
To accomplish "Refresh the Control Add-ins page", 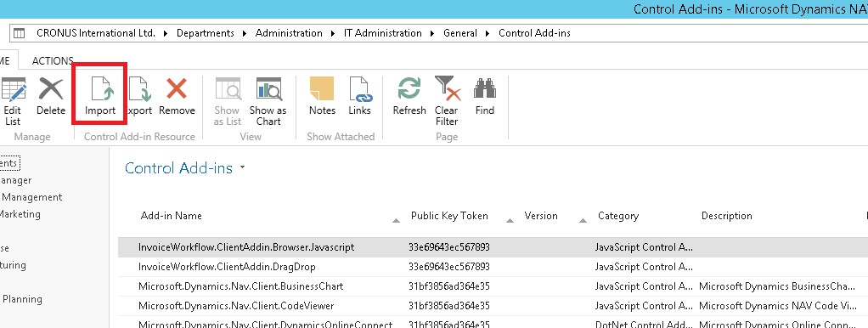I will [x=409, y=97].
